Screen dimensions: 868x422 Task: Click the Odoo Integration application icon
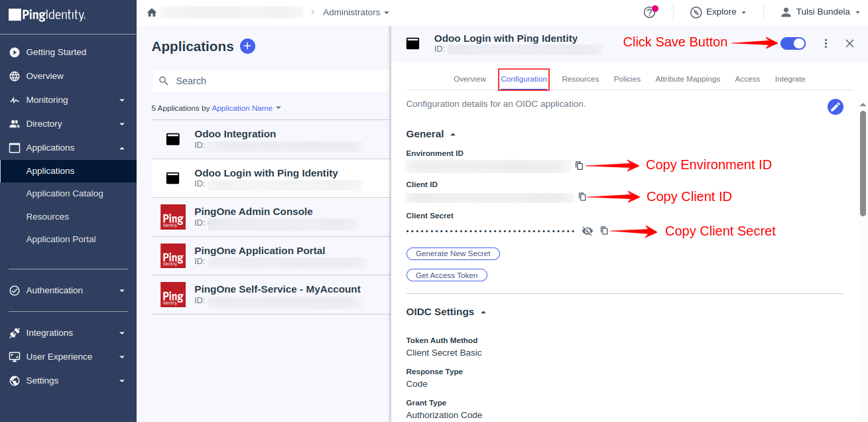pos(173,139)
